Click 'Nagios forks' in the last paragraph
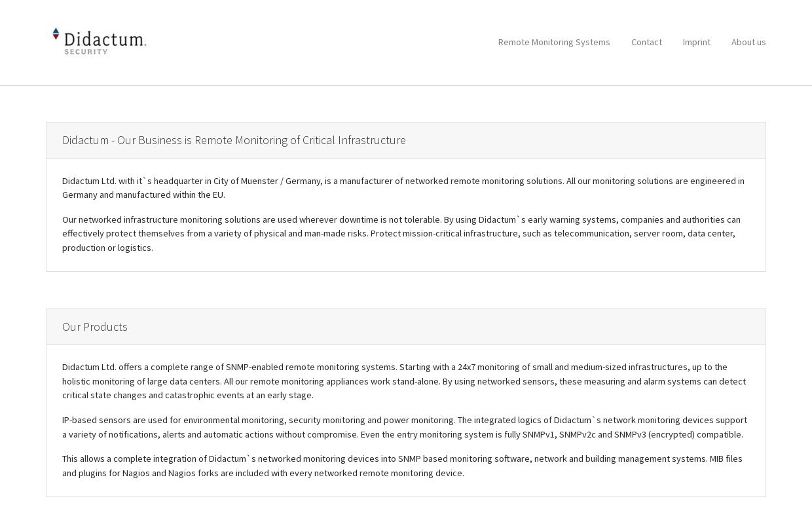Screen dimensions: 812x524 (193, 473)
